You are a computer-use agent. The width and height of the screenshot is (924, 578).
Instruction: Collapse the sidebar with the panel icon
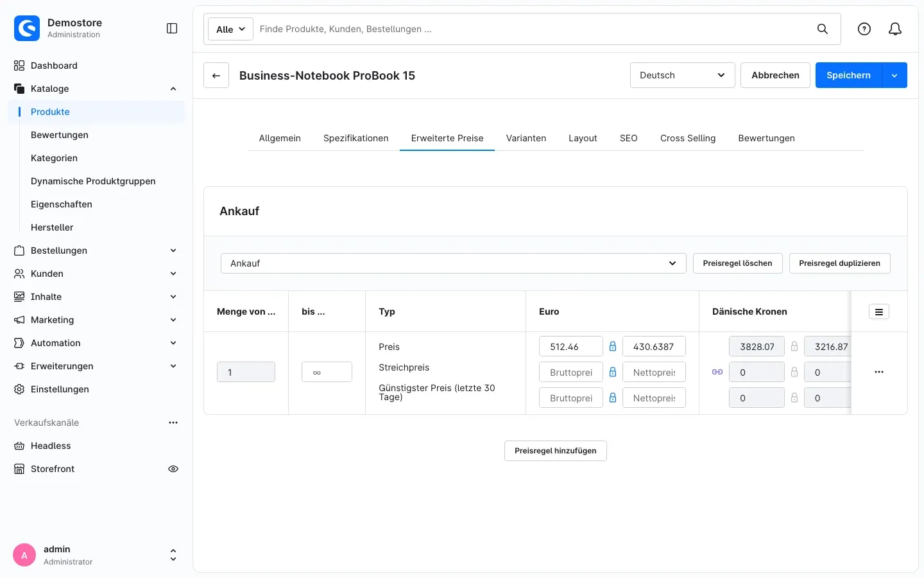(172, 28)
